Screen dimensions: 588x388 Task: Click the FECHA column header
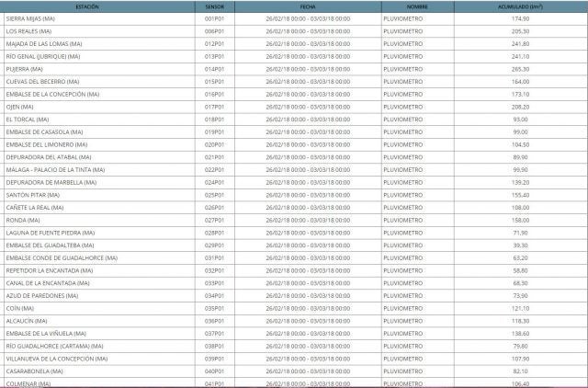tap(308, 6)
